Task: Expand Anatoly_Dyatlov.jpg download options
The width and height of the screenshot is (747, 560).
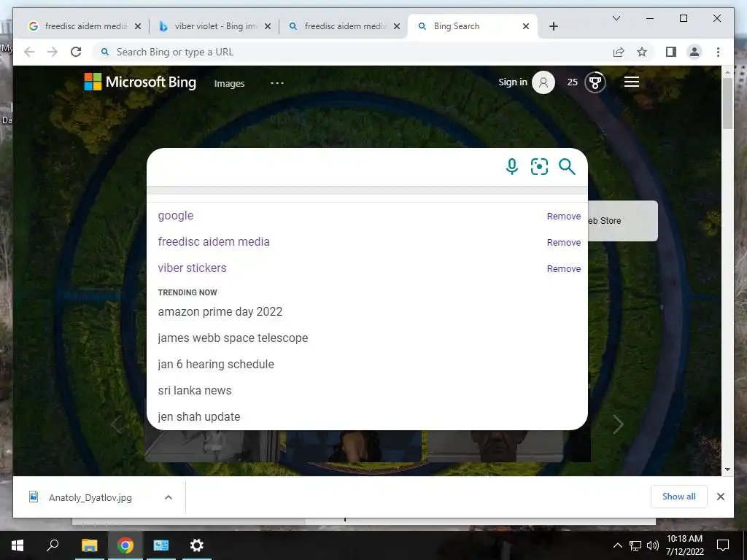Action: coord(169,497)
